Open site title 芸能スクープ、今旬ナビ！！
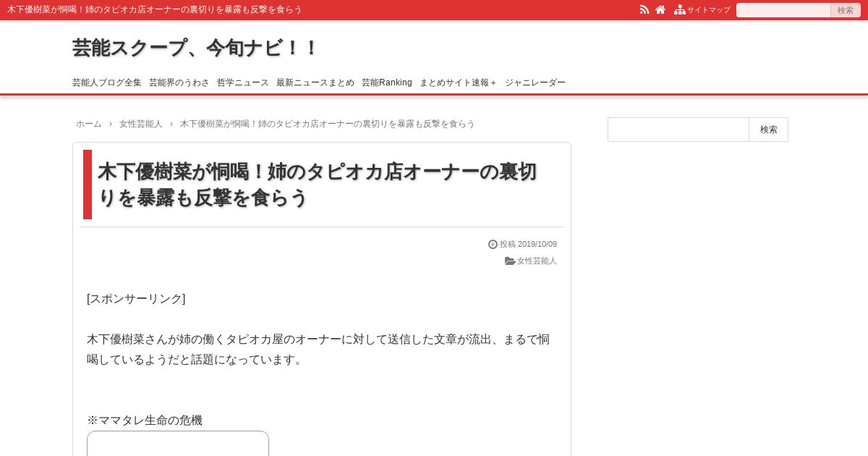The width and height of the screenshot is (868, 456). click(195, 48)
